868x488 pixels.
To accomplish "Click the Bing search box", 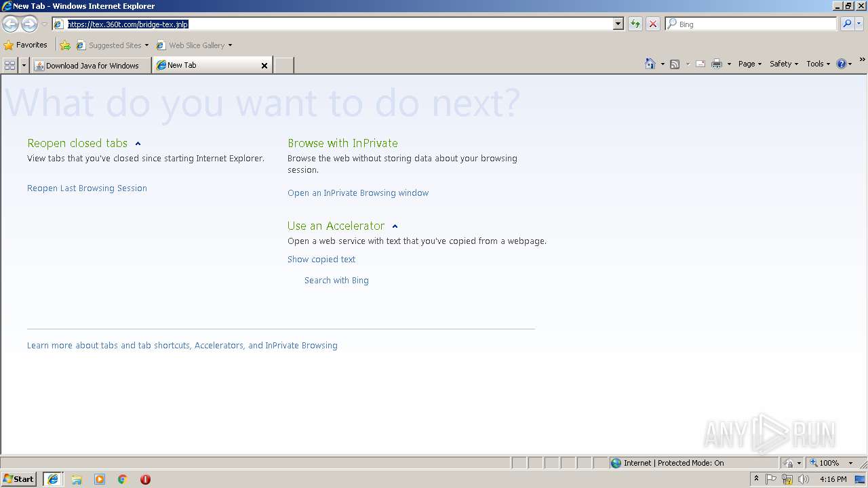I will tap(751, 24).
